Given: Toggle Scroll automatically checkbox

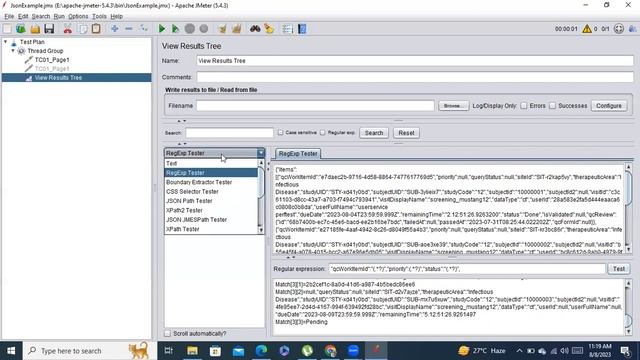Looking at the screenshot, I should point(167,333).
